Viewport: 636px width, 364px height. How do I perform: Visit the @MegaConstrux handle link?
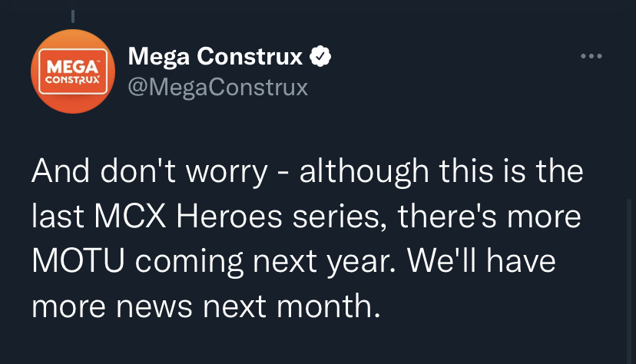tap(218, 87)
